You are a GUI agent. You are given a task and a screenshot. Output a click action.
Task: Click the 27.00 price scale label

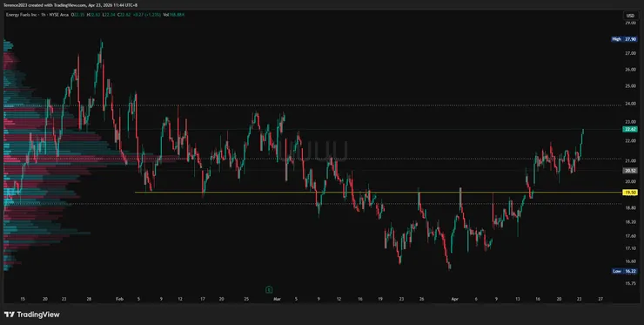(630, 53)
